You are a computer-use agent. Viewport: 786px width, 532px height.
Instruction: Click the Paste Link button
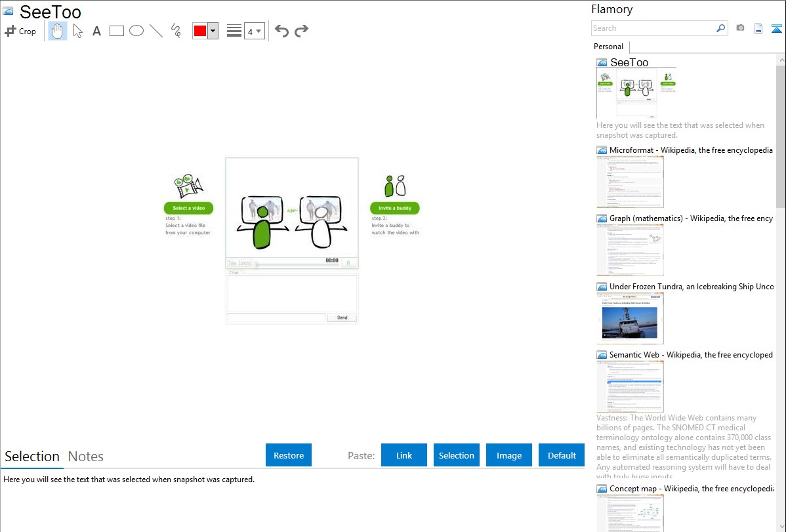[x=404, y=455]
